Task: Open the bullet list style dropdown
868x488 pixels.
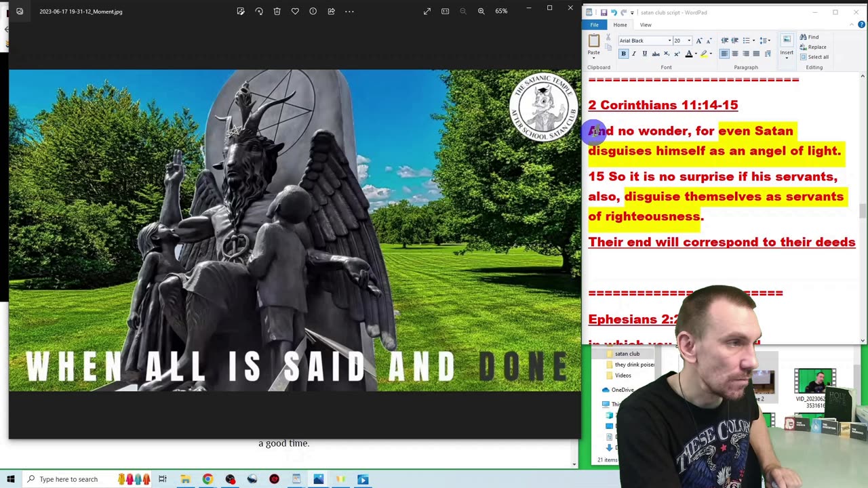Action: [x=753, y=41]
